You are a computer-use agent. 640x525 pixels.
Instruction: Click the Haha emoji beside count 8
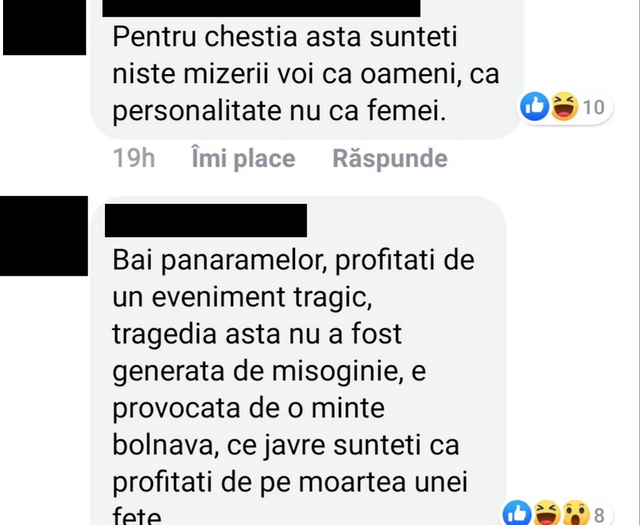point(547,513)
